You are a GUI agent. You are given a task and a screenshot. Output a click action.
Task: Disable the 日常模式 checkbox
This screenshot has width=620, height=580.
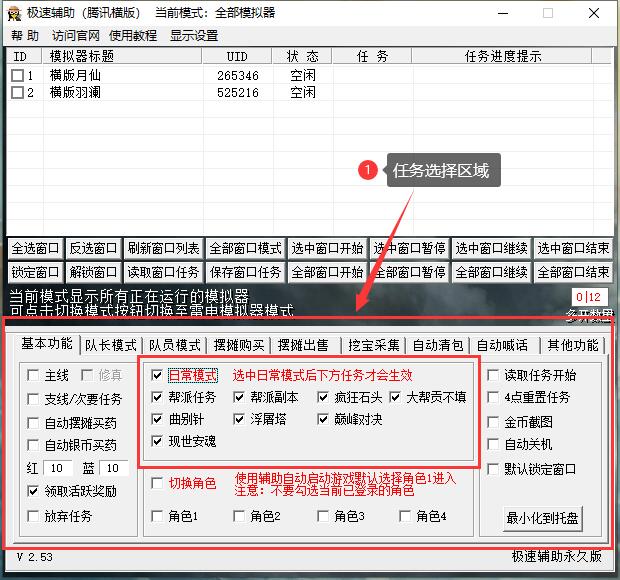pyautogui.click(x=157, y=376)
